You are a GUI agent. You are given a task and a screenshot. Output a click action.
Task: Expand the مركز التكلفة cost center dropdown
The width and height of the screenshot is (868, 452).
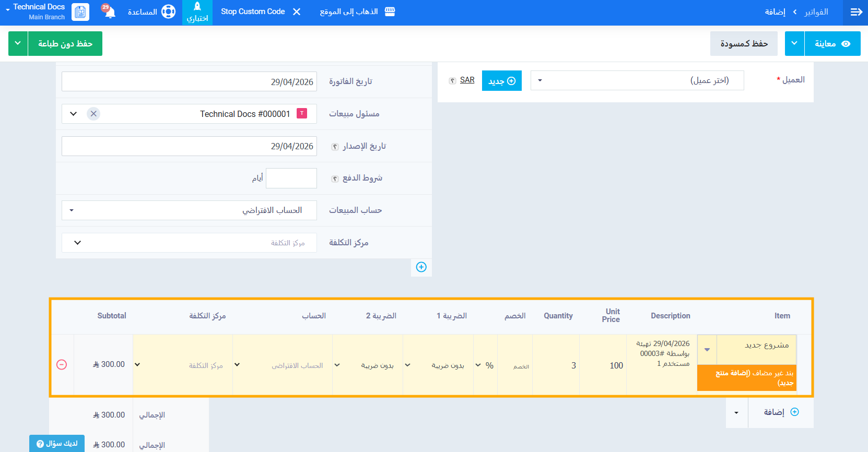189,243
